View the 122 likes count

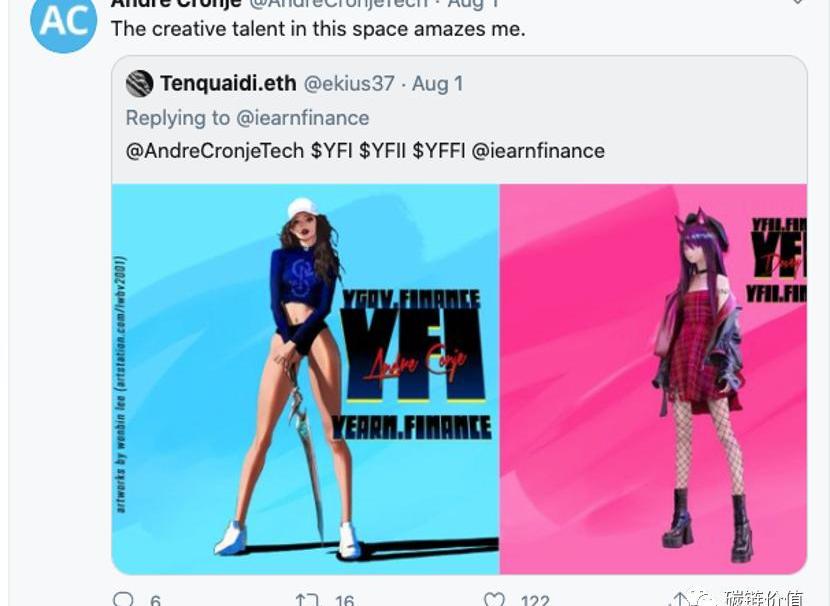(535, 600)
